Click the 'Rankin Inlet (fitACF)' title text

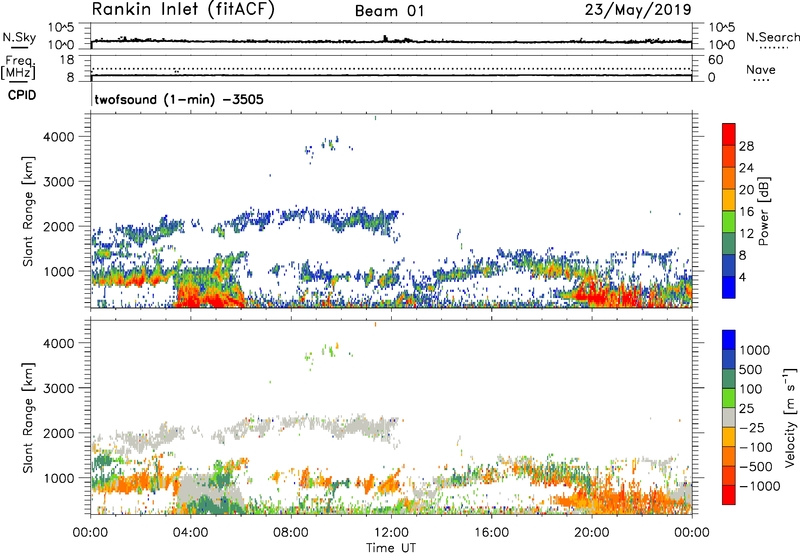[x=183, y=9]
